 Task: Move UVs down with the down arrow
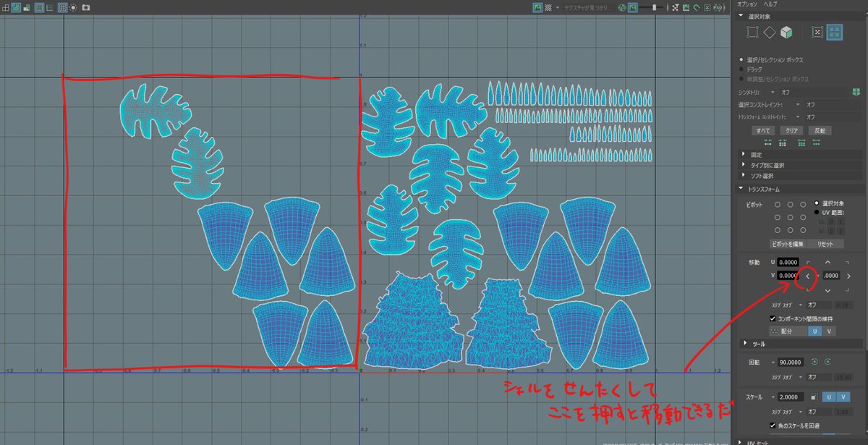(x=828, y=289)
